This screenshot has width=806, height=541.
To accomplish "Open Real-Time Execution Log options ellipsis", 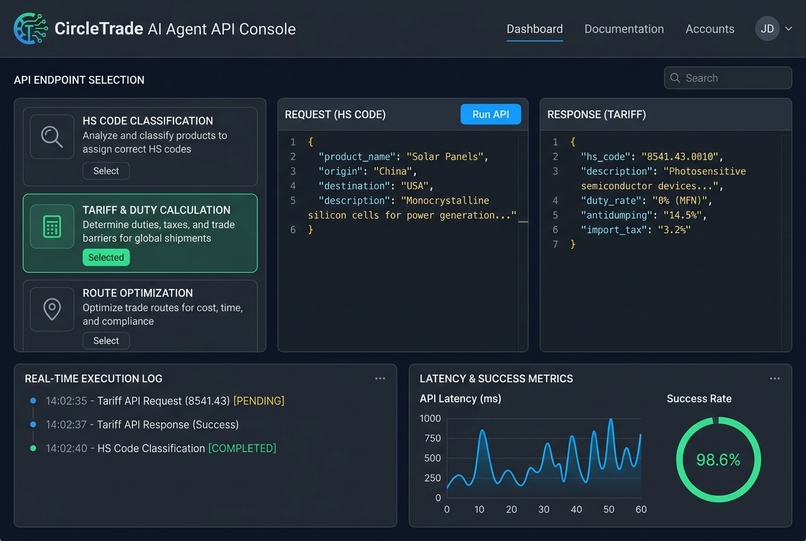I will click(380, 378).
